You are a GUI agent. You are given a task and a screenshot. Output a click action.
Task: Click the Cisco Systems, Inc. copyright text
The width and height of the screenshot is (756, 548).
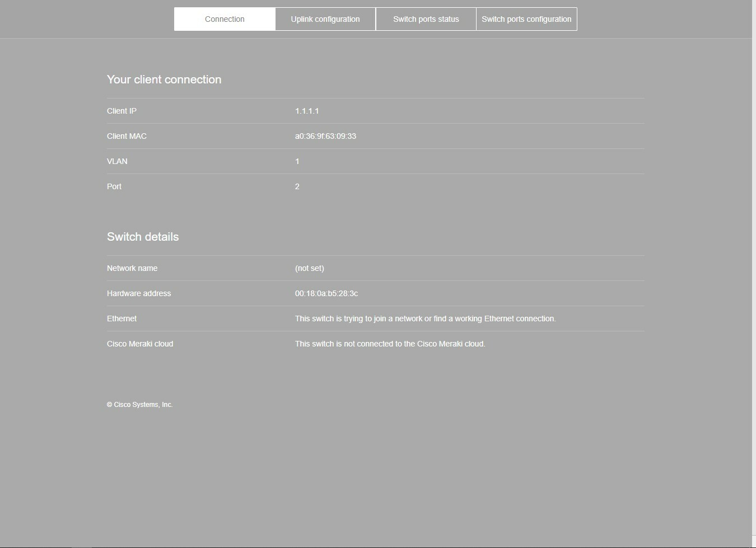click(139, 405)
